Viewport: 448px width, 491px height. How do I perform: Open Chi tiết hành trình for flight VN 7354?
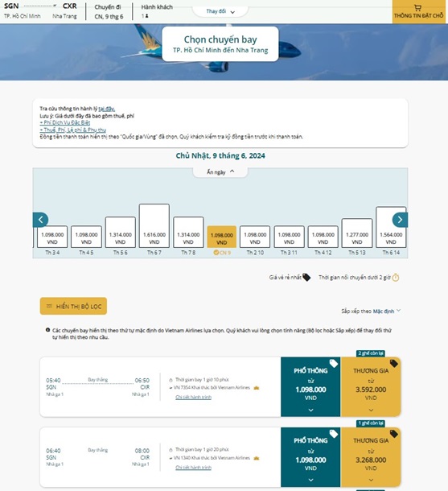[x=193, y=397]
